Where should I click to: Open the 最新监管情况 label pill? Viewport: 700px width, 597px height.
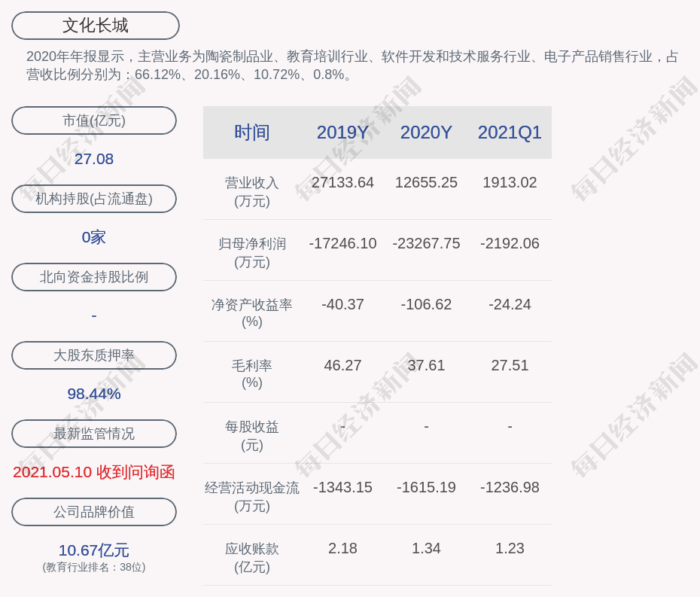click(94, 434)
